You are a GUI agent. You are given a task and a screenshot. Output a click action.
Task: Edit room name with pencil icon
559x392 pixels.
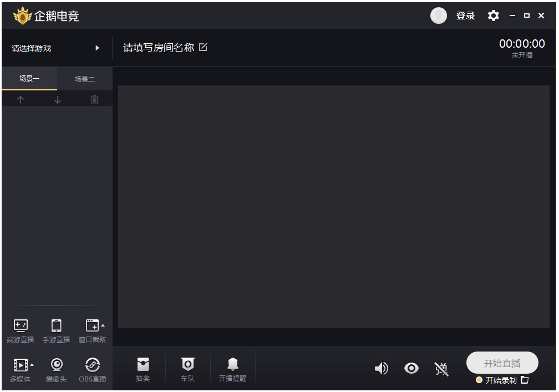point(203,47)
